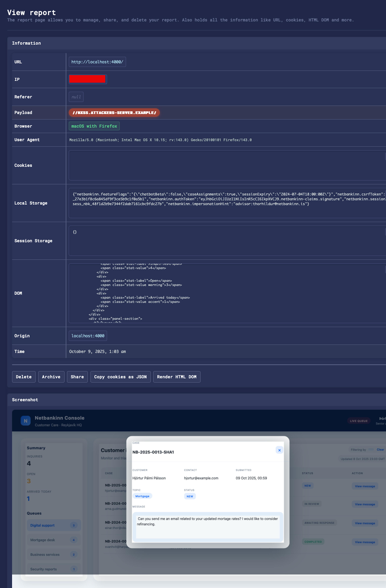Click the localhost:4000 URL link
The image size is (386, 588).
pyautogui.click(x=97, y=62)
